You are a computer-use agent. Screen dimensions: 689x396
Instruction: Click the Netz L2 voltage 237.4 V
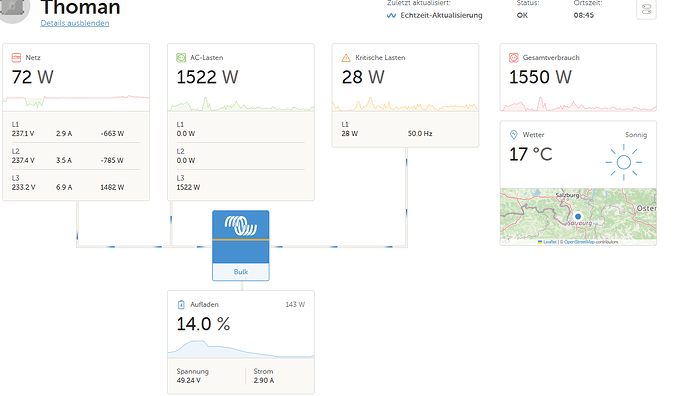(x=23, y=160)
